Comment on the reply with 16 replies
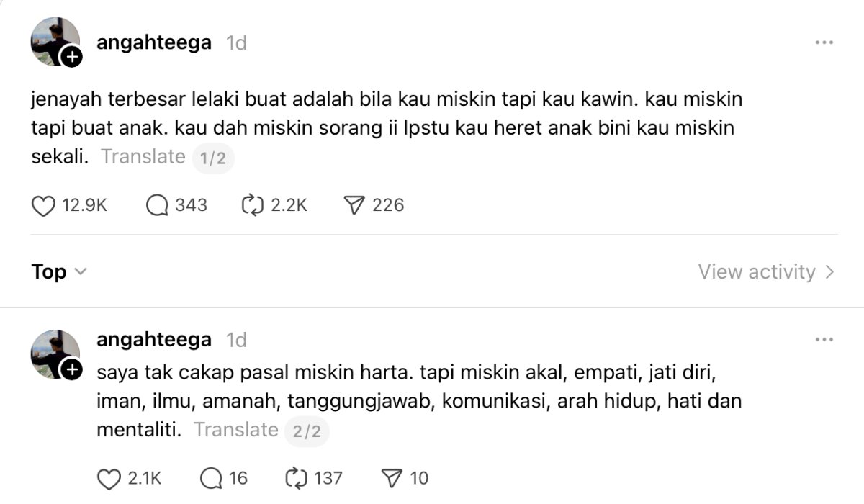The height and width of the screenshot is (504, 864). click(212, 478)
